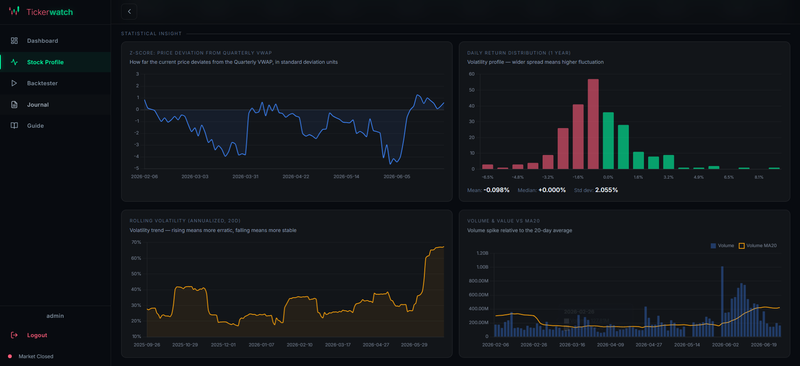Click the 1.20B label on volume axis
The height and width of the screenshot is (366, 800).
point(482,253)
